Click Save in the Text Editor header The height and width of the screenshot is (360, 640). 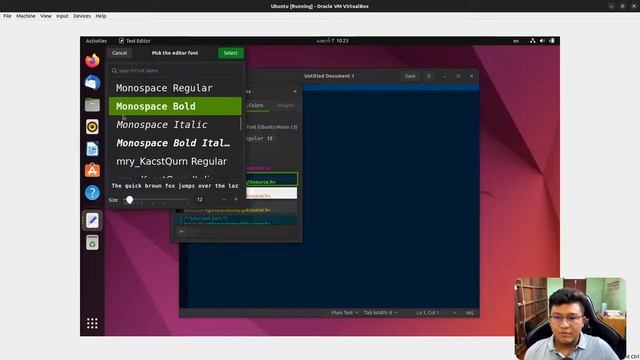(x=410, y=76)
